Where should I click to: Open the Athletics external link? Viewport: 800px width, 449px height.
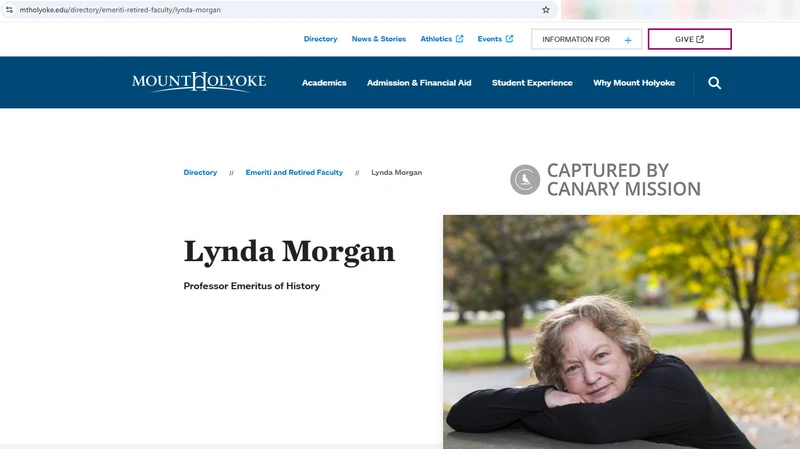pos(442,39)
